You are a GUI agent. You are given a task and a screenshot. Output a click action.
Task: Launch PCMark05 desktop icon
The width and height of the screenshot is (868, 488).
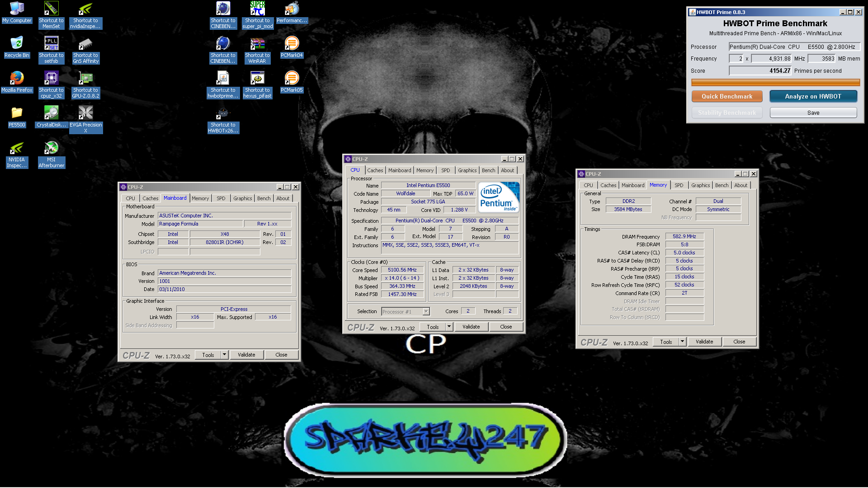292,82
